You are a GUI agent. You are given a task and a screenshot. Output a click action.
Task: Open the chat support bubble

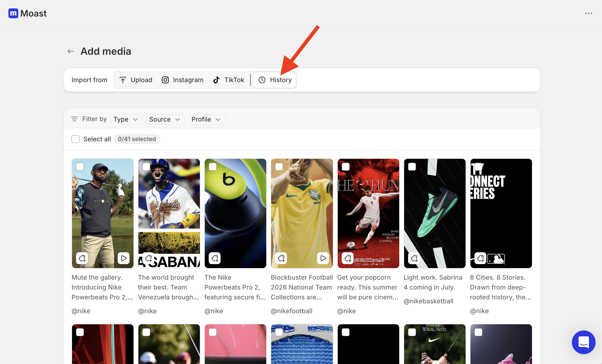tap(583, 342)
